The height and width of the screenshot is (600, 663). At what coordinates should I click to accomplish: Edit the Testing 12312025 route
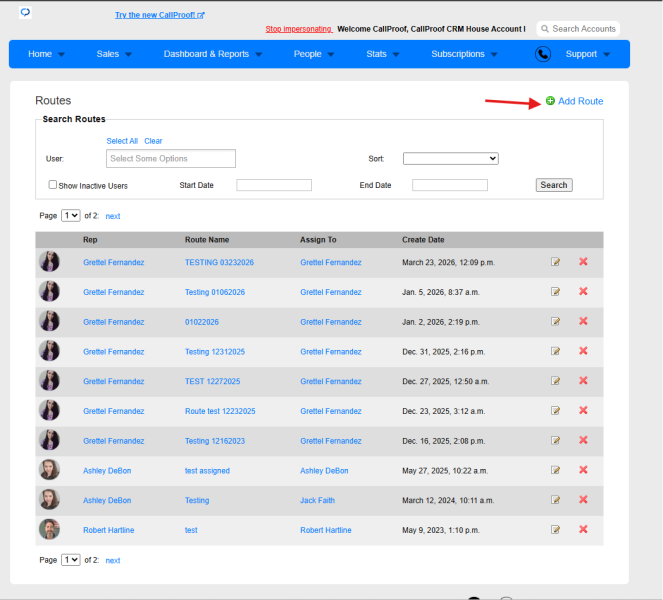[555, 351]
